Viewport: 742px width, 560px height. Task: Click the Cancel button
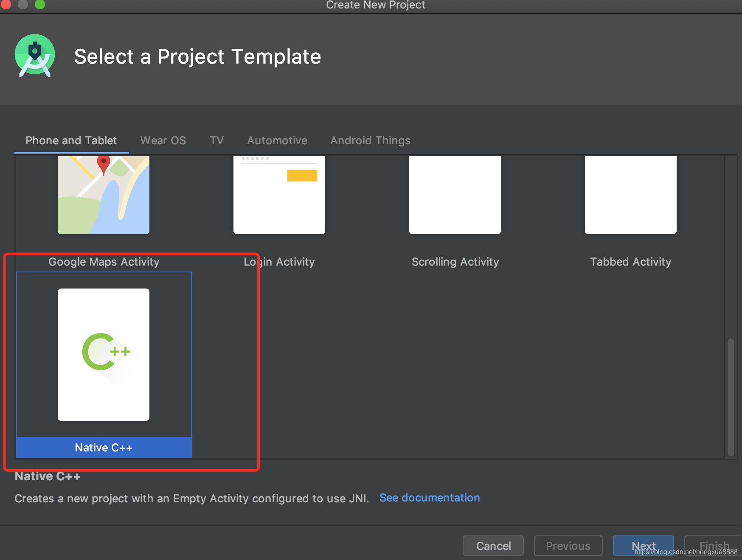pos(493,546)
